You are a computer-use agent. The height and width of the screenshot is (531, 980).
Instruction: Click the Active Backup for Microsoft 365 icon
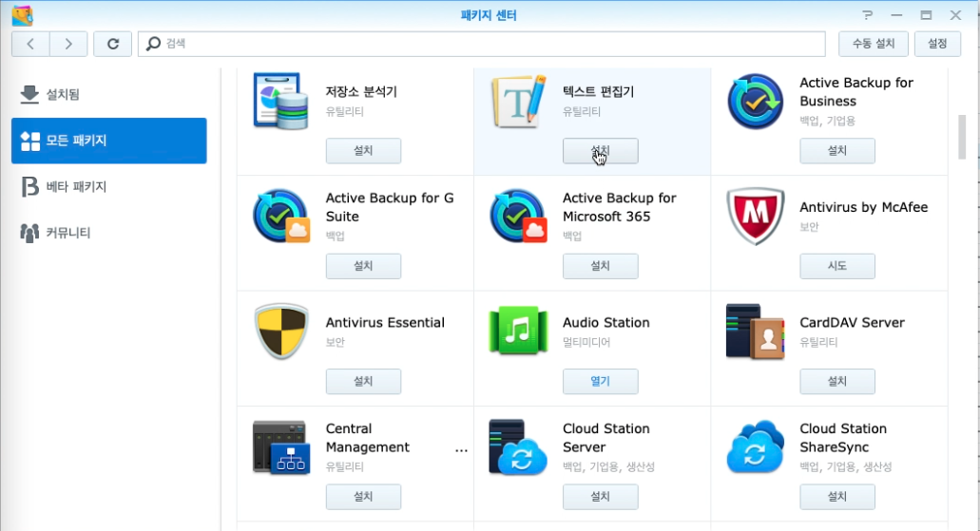(x=518, y=217)
